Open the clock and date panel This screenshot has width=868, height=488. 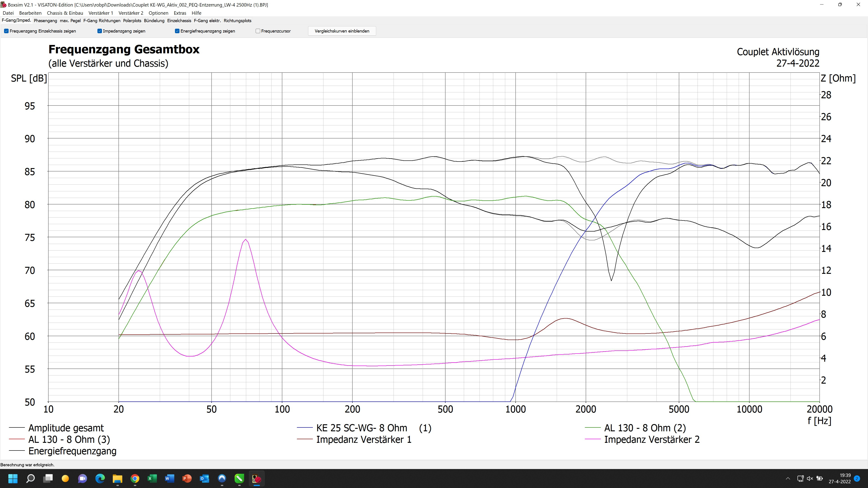tap(840, 479)
